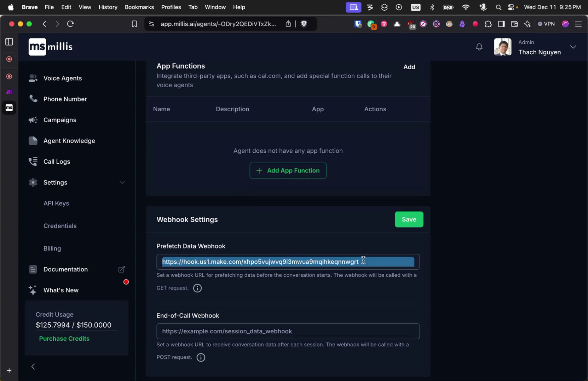This screenshot has width=588, height=381.
Task: Expand the Settings submenu chevron
Action: point(122,182)
